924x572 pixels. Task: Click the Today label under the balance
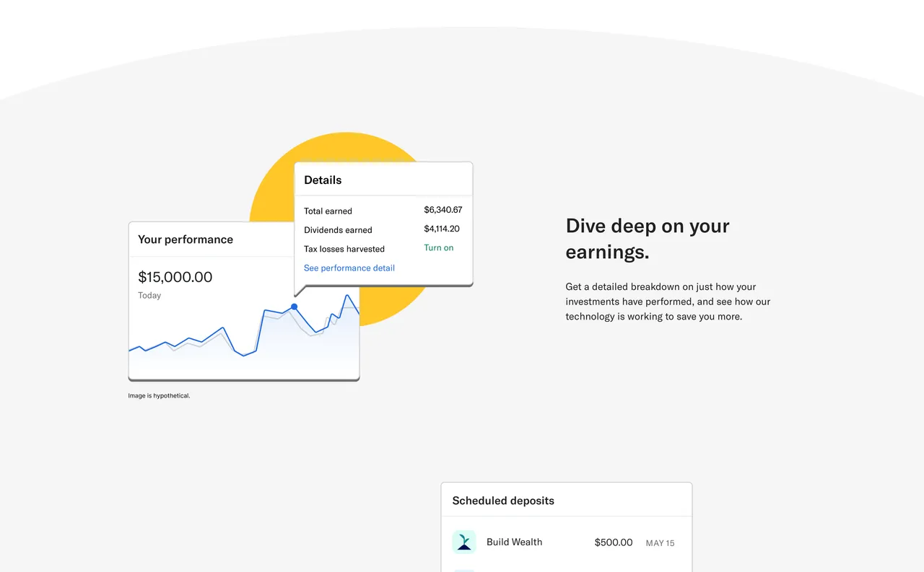(x=149, y=295)
